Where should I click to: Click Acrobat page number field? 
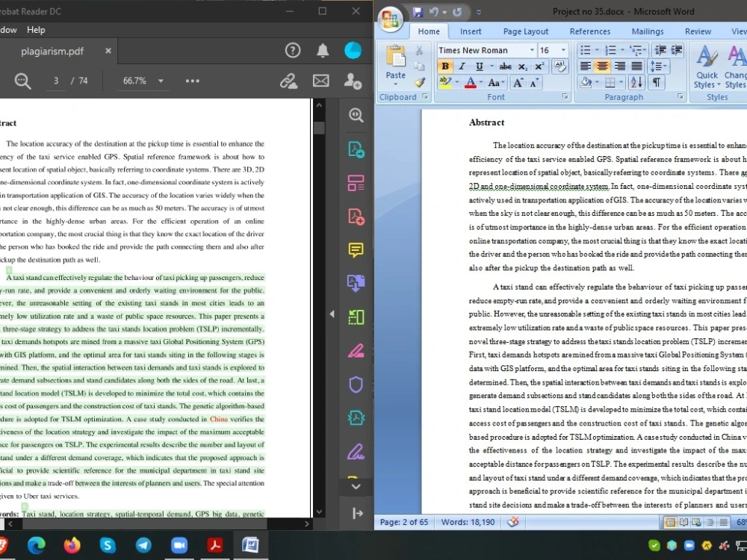(x=56, y=81)
